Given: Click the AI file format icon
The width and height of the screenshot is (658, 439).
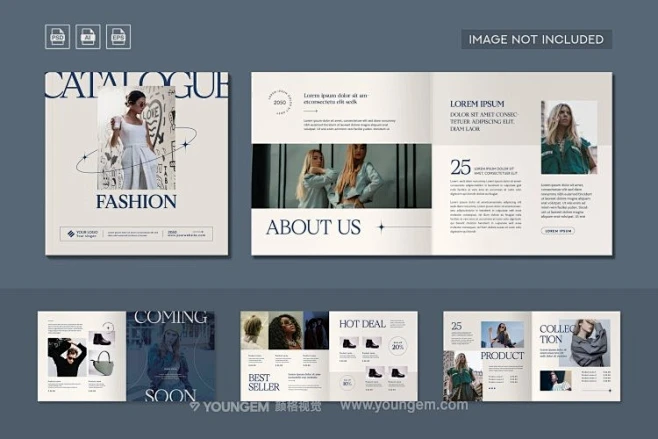Looking at the screenshot, I should coord(88,37).
